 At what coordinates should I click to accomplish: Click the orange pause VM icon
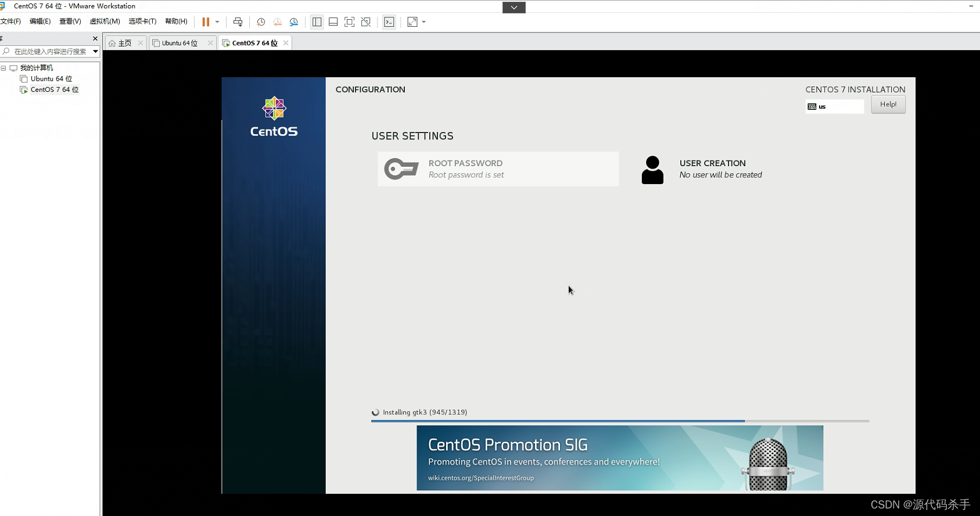(206, 22)
